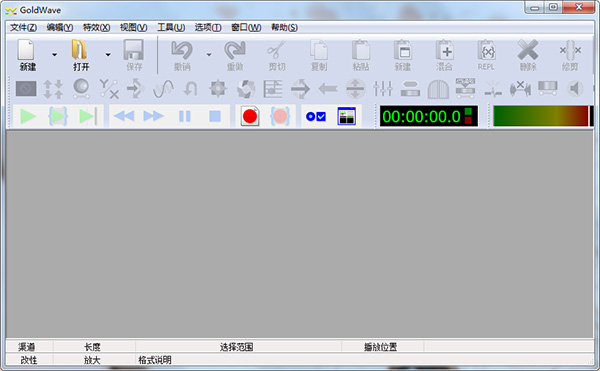Play the selection with braces play button
Viewport: 600px width, 371px height.
point(58,116)
